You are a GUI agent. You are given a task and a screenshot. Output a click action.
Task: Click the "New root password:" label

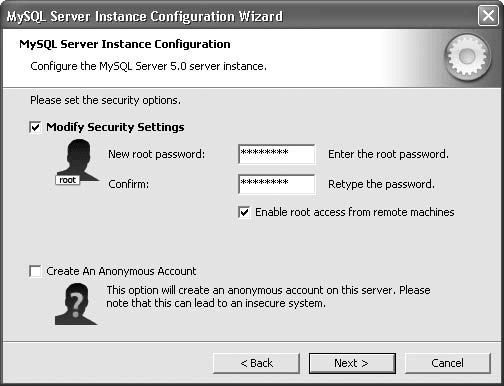pos(157,154)
